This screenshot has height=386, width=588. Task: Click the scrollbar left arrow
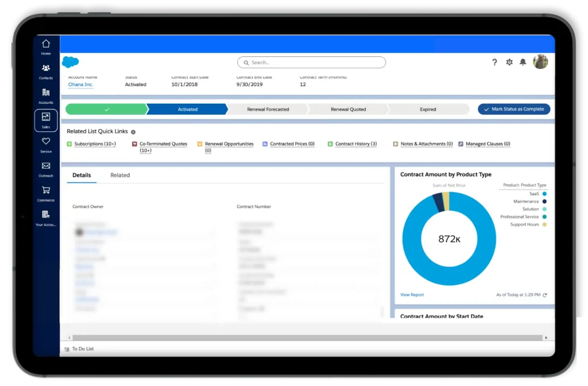(69, 338)
